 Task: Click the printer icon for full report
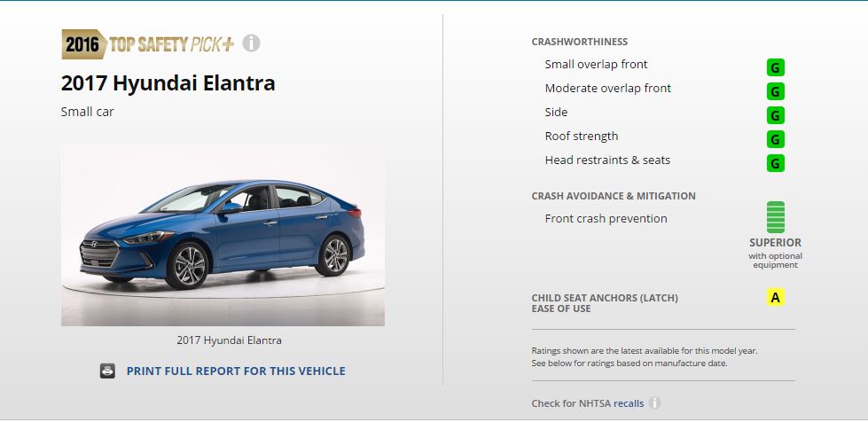click(107, 371)
